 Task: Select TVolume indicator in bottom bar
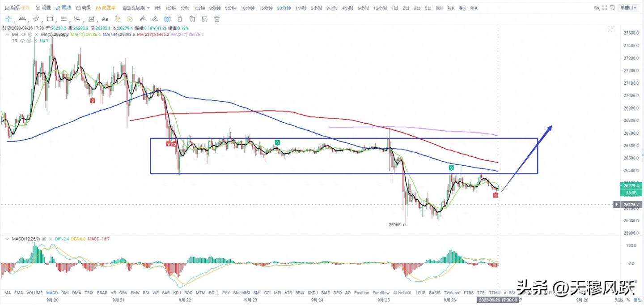point(452,293)
